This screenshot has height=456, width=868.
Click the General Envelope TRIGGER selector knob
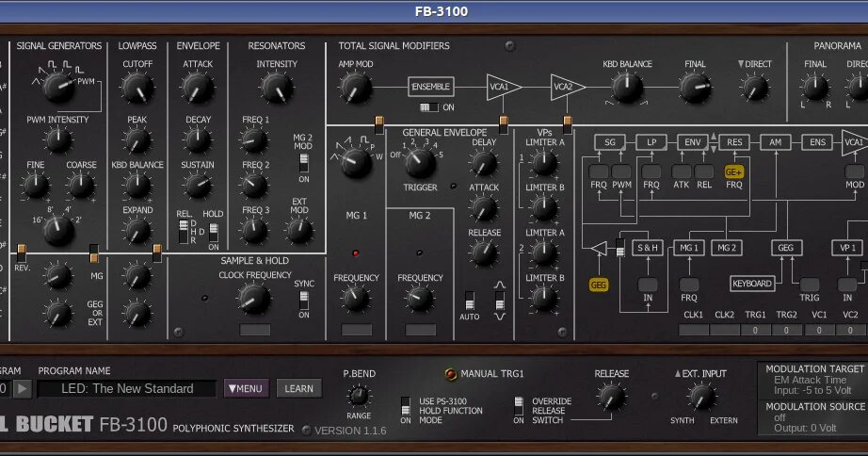(x=420, y=162)
